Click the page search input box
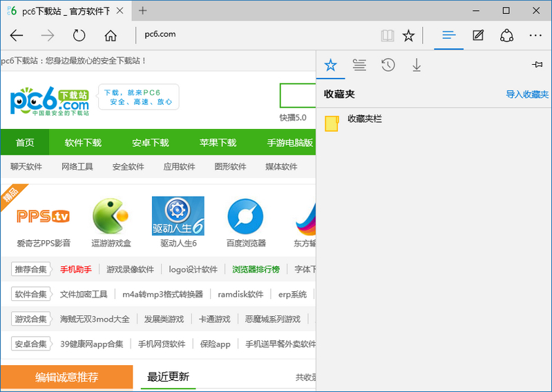Viewport: 552px width, 392px height. click(298, 95)
